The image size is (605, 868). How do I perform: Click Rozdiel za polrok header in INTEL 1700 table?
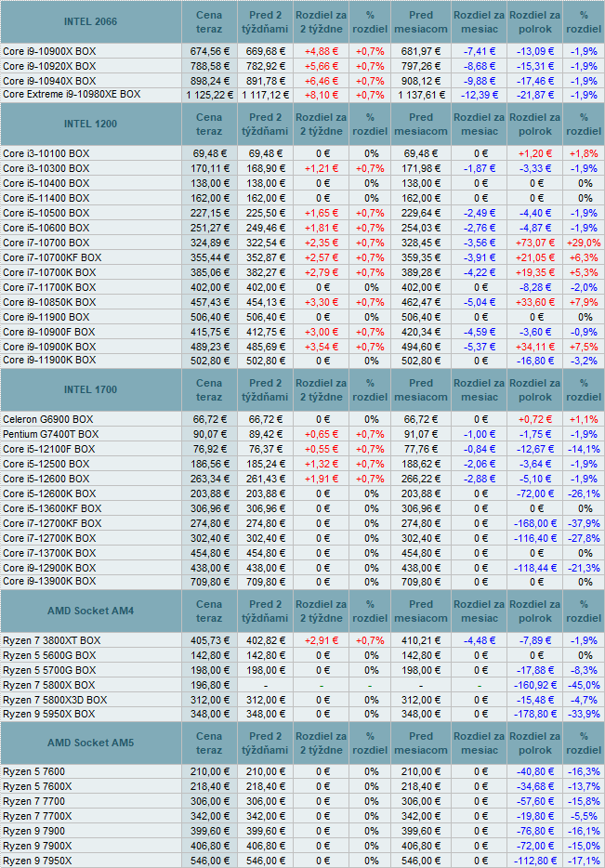534,389
